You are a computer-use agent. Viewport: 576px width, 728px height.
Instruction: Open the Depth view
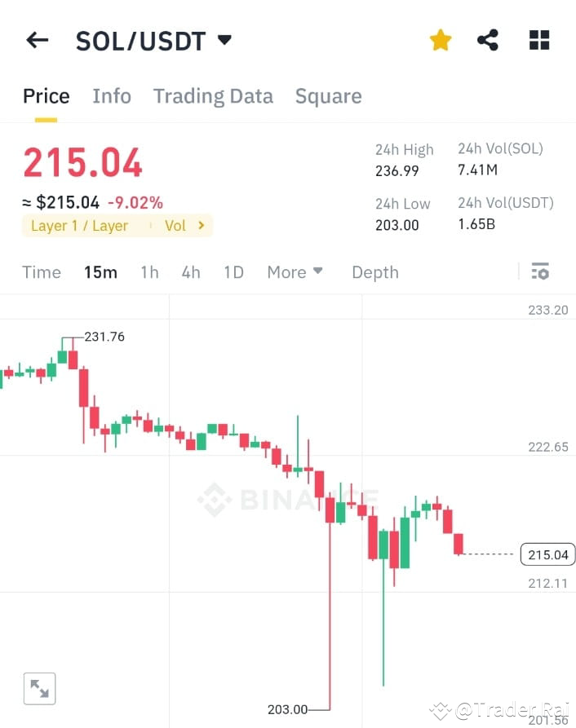pos(374,272)
